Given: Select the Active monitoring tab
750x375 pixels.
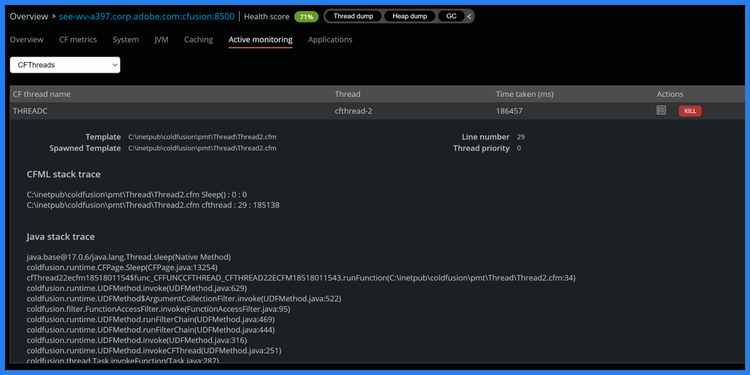Looking at the screenshot, I should tap(260, 40).
